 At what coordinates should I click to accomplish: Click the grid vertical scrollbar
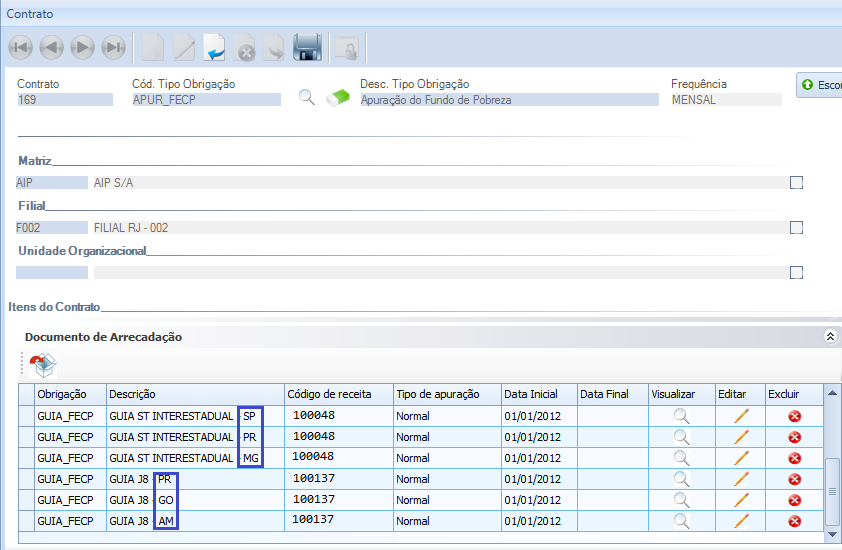(832, 490)
